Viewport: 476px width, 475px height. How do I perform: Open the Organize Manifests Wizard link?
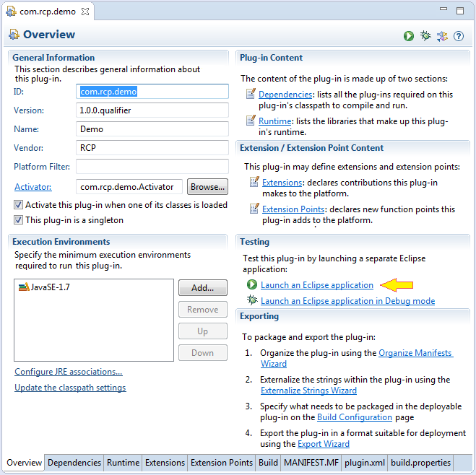pyautogui.click(x=415, y=353)
